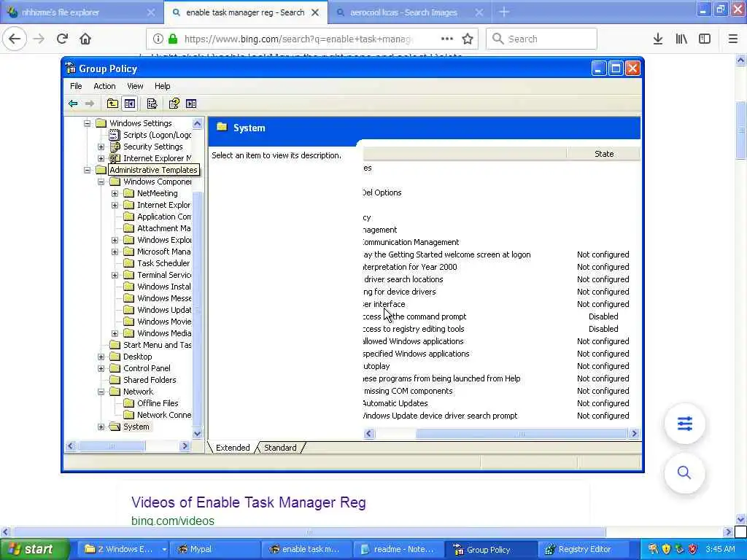The width and height of the screenshot is (747, 560).
Task: Open the Action menu
Action: (x=104, y=86)
